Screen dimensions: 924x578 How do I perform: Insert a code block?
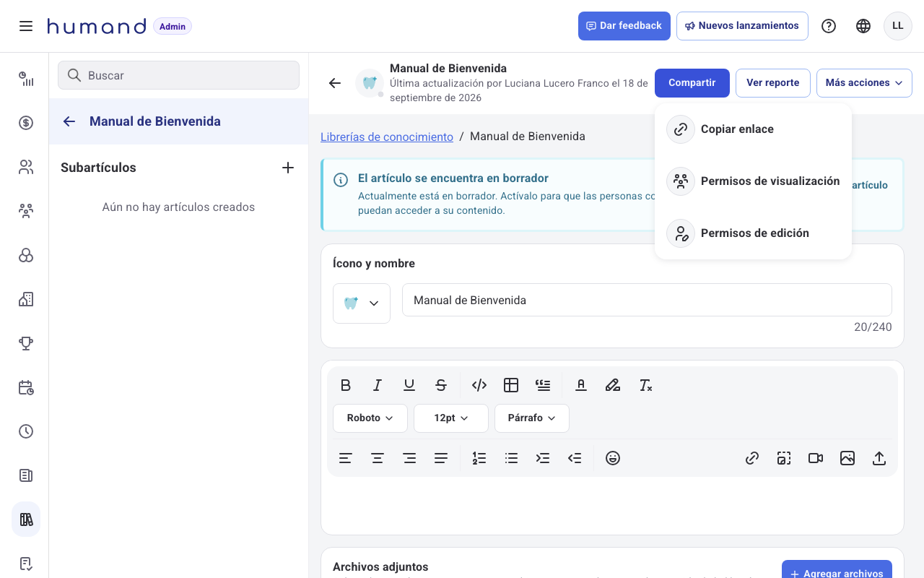pyautogui.click(x=479, y=385)
